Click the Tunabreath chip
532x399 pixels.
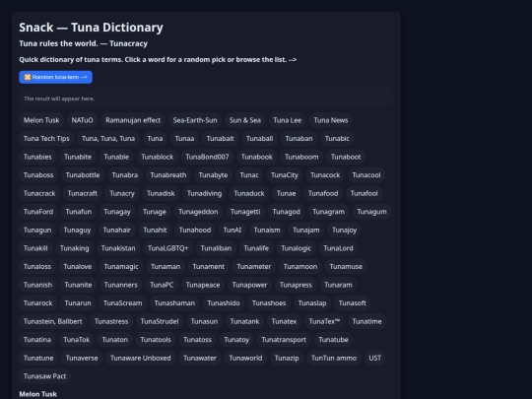click(168, 175)
